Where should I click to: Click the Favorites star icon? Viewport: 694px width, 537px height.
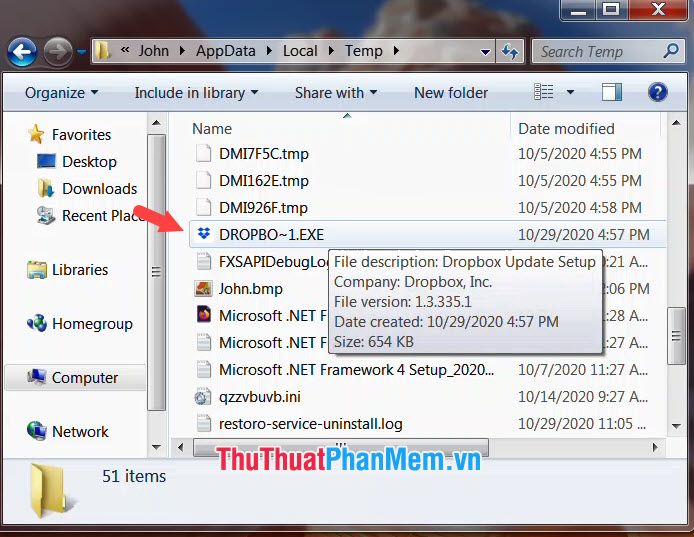click(x=36, y=134)
